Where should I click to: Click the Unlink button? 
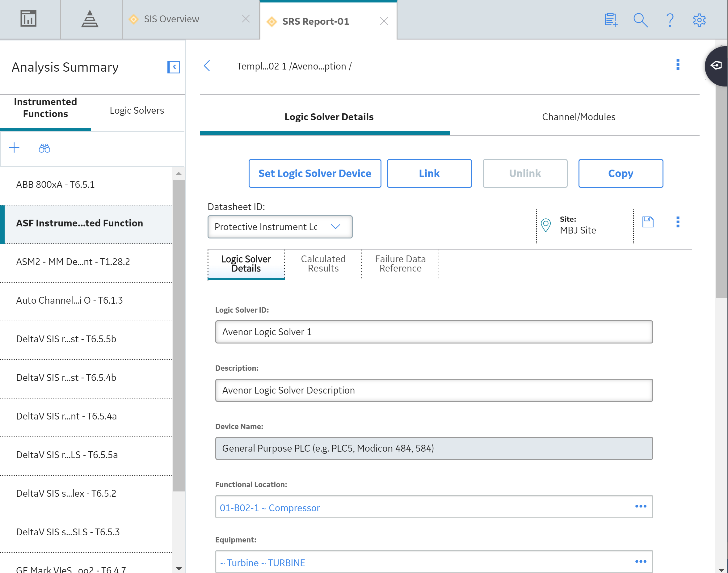click(525, 173)
